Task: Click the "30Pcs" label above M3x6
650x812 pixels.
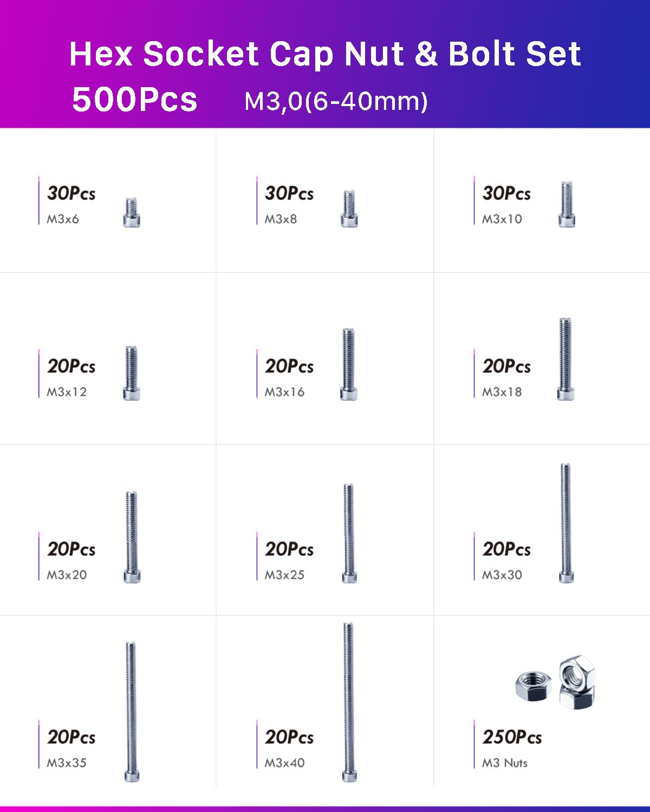Action: coord(71,193)
